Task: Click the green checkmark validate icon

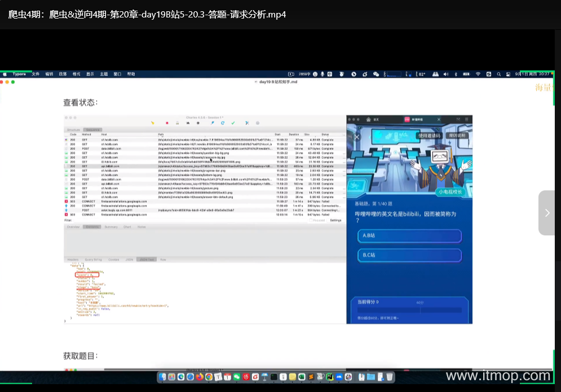Action: pos(232,123)
